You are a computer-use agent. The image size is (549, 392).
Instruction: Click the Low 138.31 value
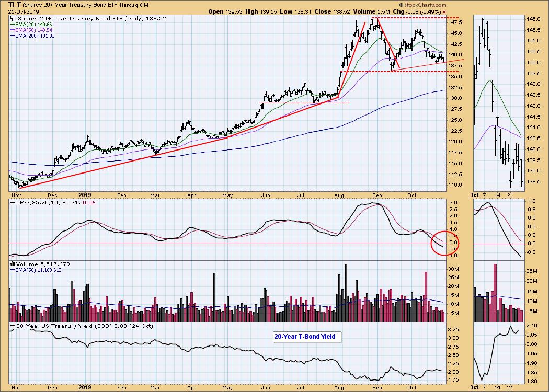coord(296,11)
